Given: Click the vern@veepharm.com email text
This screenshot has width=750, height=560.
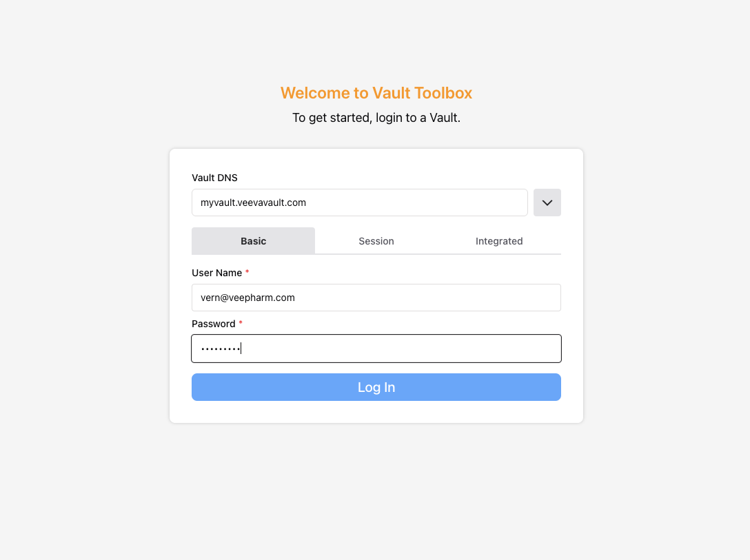Looking at the screenshot, I should point(247,298).
